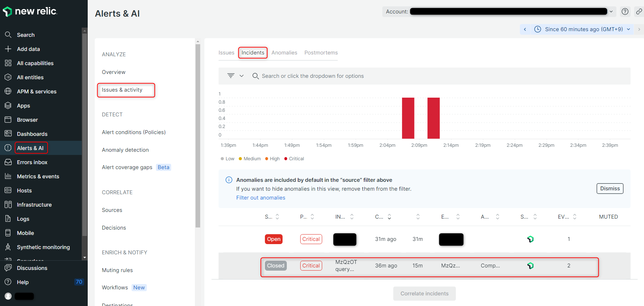644x306 pixels.
Task: Click Filter out anomalies link
Action: pyautogui.click(x=261, y=198)
